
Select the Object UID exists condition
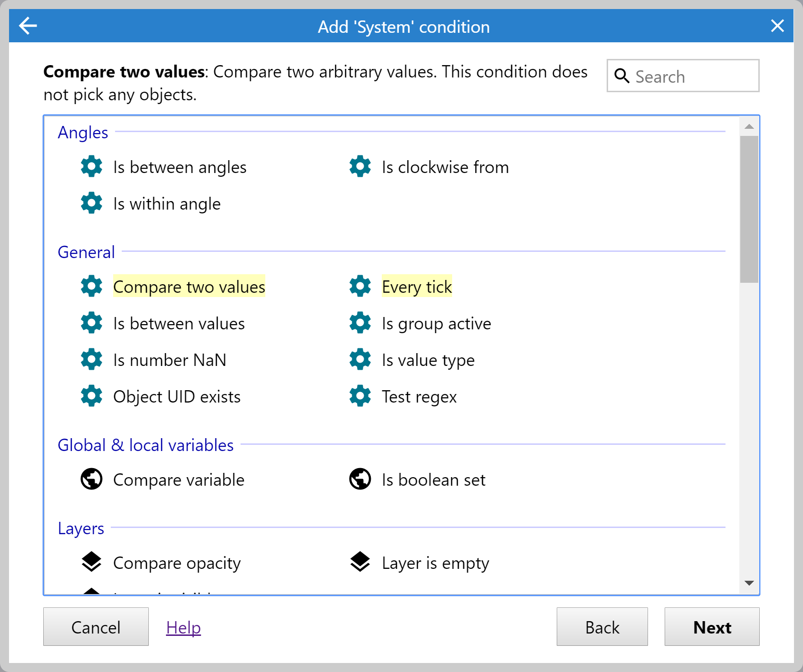(176, 397)
